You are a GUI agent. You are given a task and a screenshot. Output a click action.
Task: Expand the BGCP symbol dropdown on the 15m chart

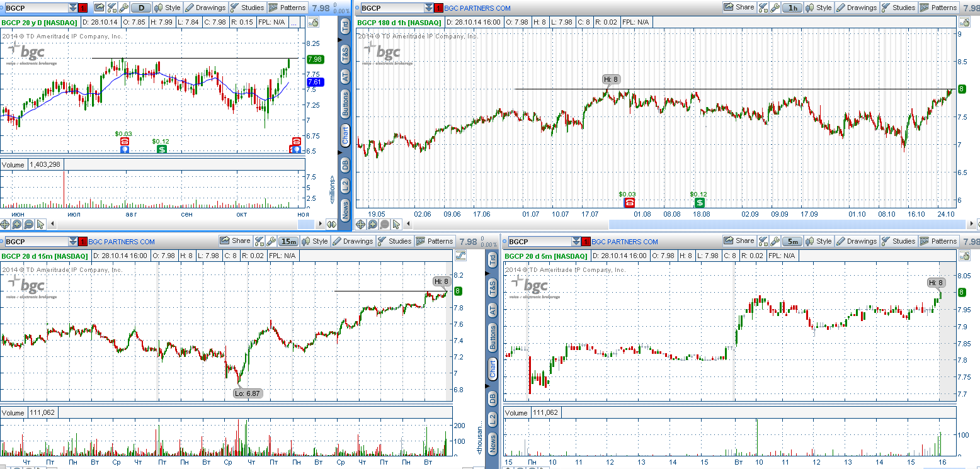[x=73, y=242]
